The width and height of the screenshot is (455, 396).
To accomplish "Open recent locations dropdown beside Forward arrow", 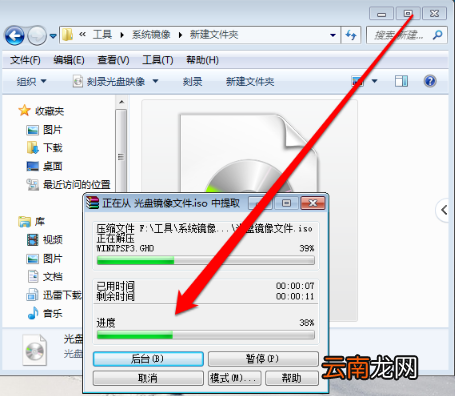I will [x=53, y=36].
